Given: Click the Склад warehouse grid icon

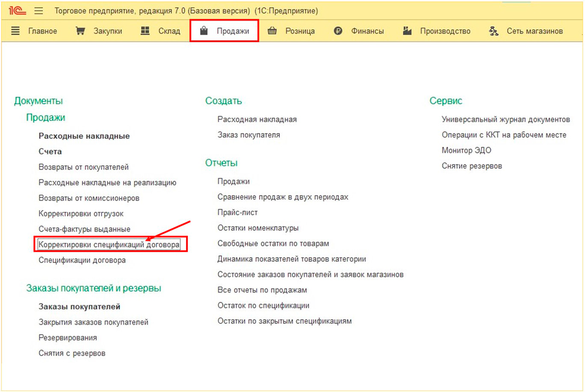Looking at the screenshot, I should click(x=146, y=31).
